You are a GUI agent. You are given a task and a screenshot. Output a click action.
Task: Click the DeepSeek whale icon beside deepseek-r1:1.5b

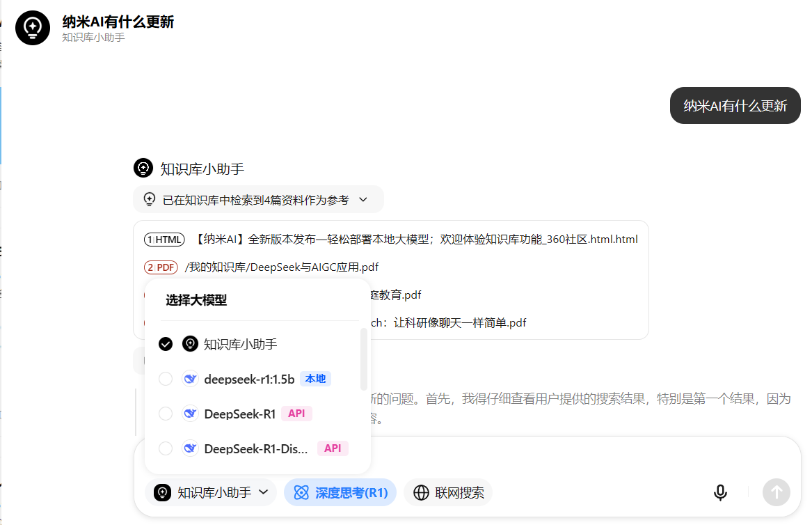[x=190, y=379]
